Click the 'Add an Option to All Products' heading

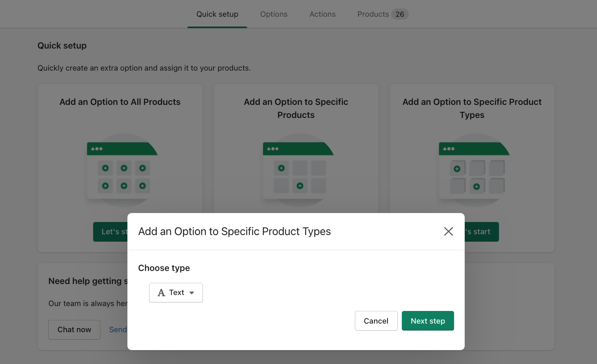click(x=120, y=102)
